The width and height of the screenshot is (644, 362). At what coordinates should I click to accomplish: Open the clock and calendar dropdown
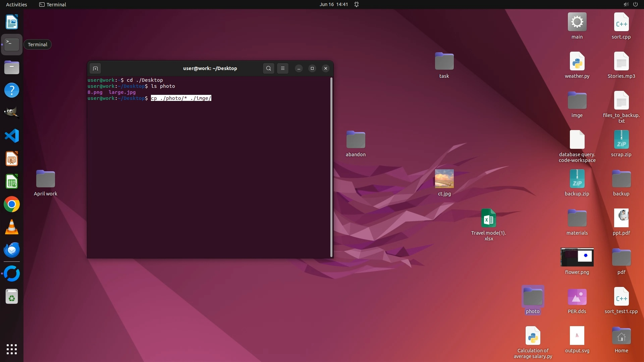click(333, 4)
